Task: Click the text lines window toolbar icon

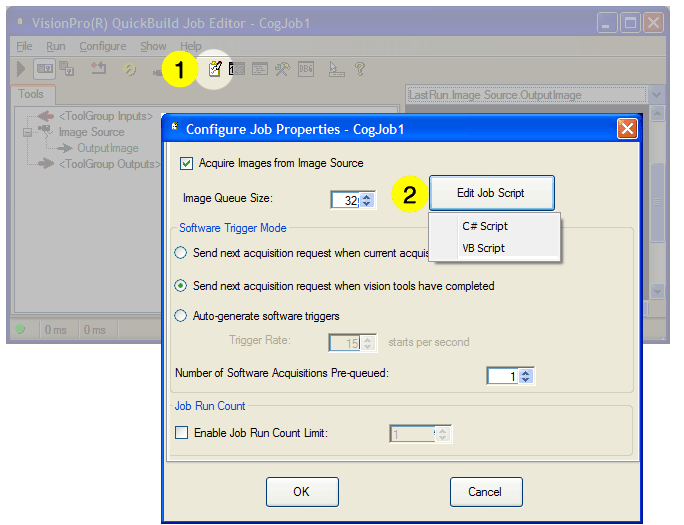Action: (260, 69)
